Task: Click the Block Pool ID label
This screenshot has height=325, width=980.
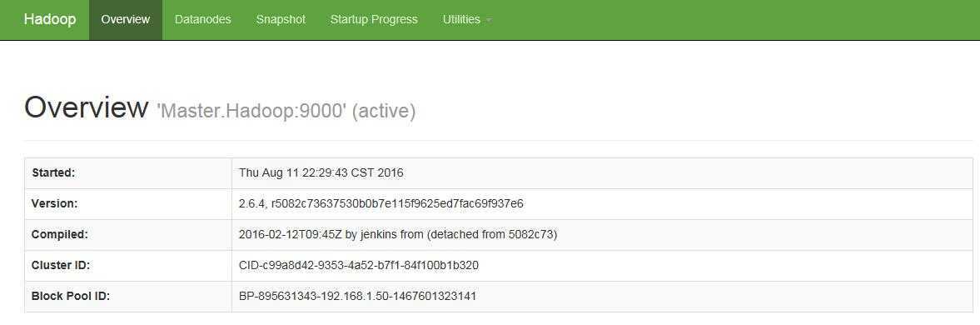Action: [71, 297]
